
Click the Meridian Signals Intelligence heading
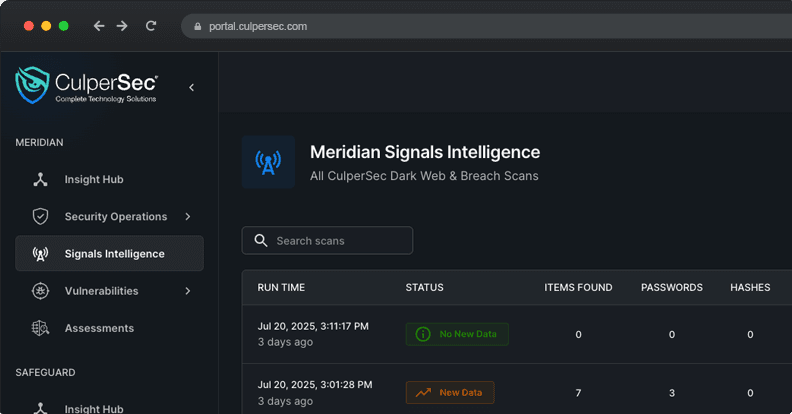click(425, 152)
